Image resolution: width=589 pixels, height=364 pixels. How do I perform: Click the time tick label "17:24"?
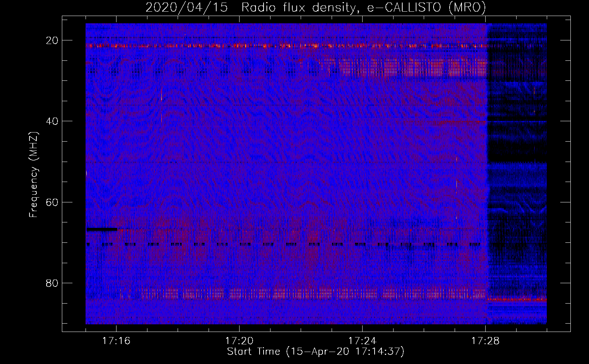[362, 341]
